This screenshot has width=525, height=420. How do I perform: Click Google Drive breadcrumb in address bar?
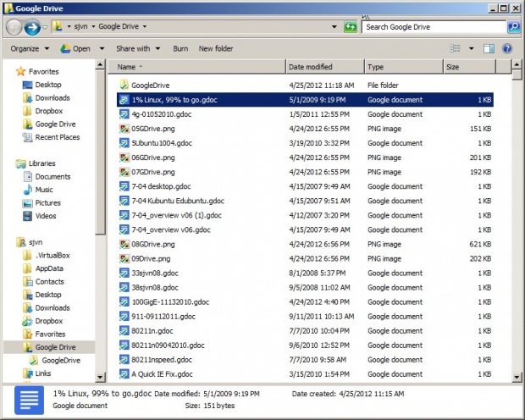(x=119, y=26)
